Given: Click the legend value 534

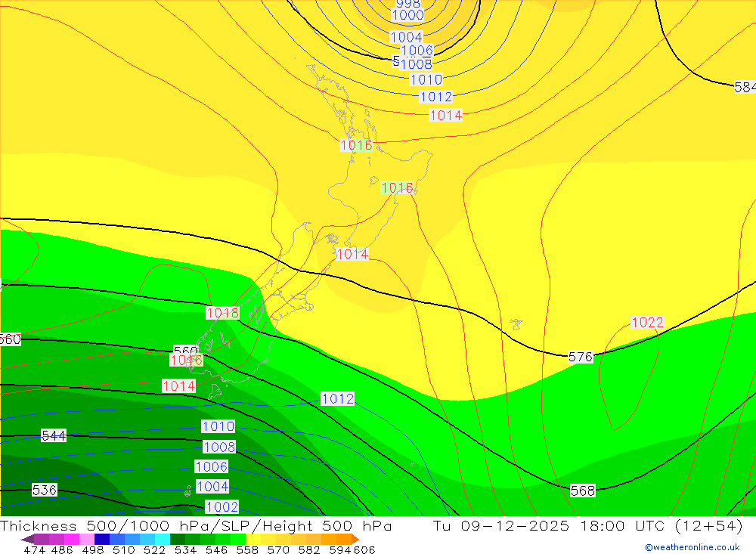Looking at the screenshot, I should (x=185, y=549).
